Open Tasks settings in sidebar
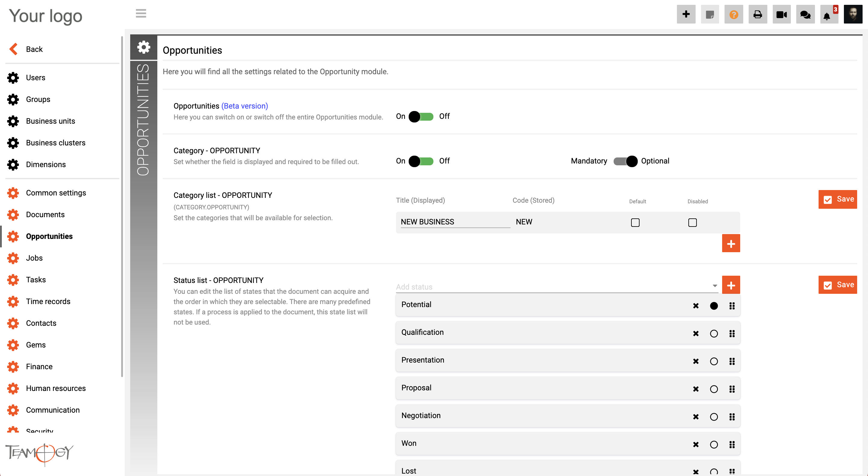Viewport: 868px width, 476px height. [x=36, y=280]
